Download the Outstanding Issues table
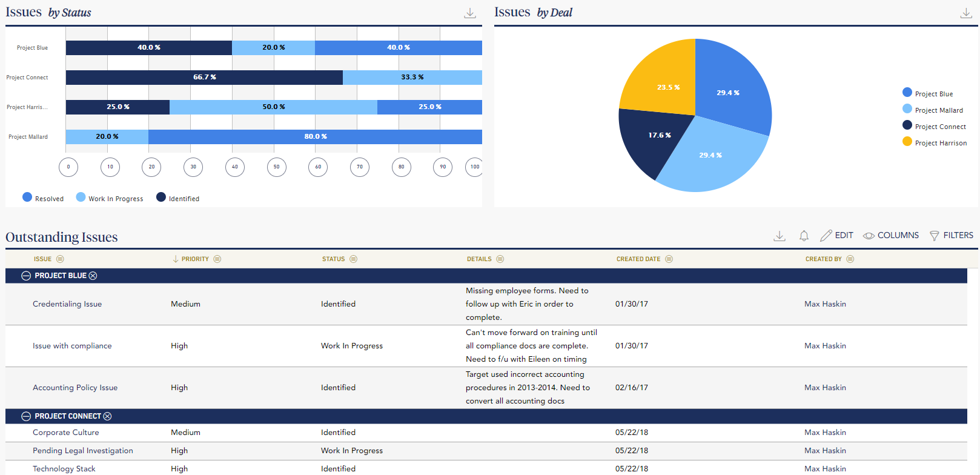This screenshot has height=475, width=980. [x=780, y=236]
